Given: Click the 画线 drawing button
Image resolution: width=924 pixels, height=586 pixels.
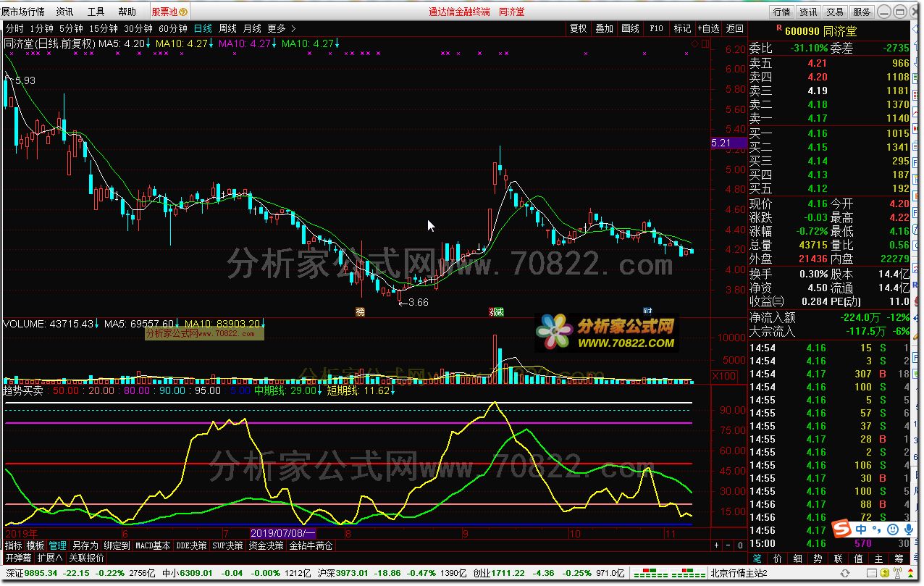Looking at the screenshot, I should pyautogui.click(x=631, y=28).
